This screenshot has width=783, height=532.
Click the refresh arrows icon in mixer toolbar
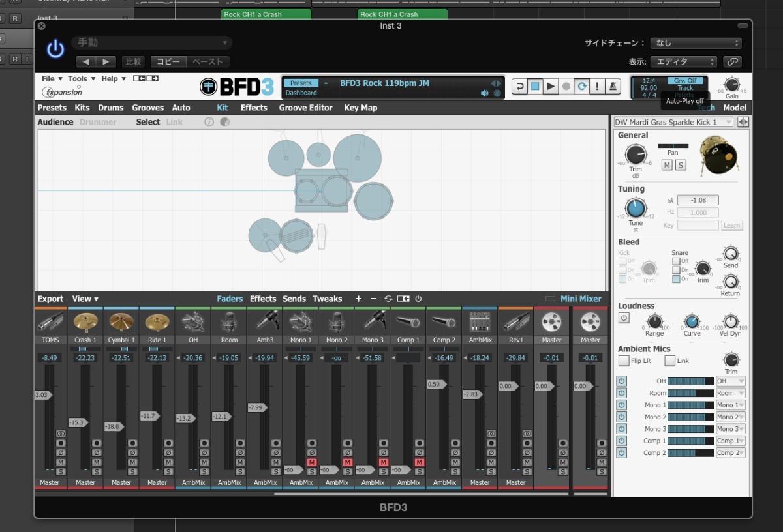point(388,299)
